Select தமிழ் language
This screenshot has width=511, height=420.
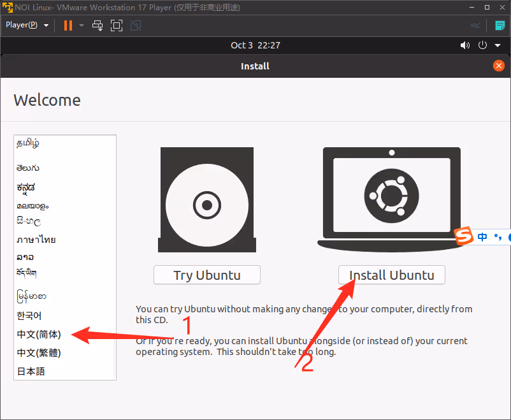pyautogui.click(x=28, y=143)
